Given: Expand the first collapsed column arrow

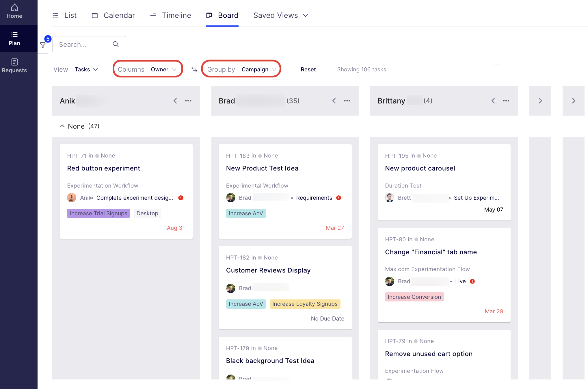Looking at the screenshot, I should (540, 101).
